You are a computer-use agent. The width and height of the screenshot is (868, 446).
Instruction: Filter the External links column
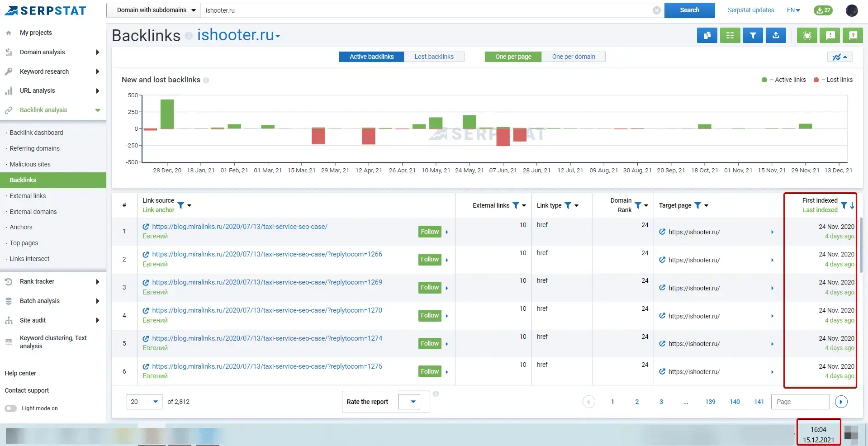[516, 205]
